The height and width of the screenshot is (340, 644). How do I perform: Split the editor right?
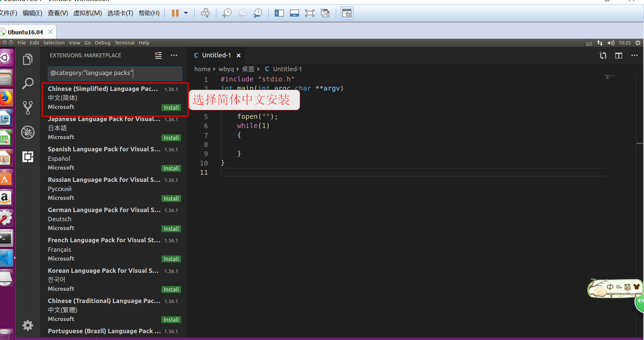pos(619,55)
